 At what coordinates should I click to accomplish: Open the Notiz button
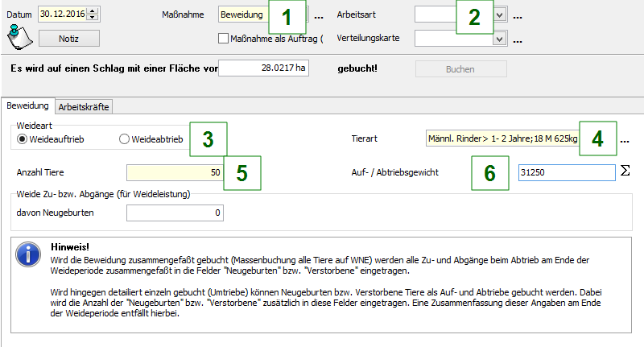click(x=69, y=39)
